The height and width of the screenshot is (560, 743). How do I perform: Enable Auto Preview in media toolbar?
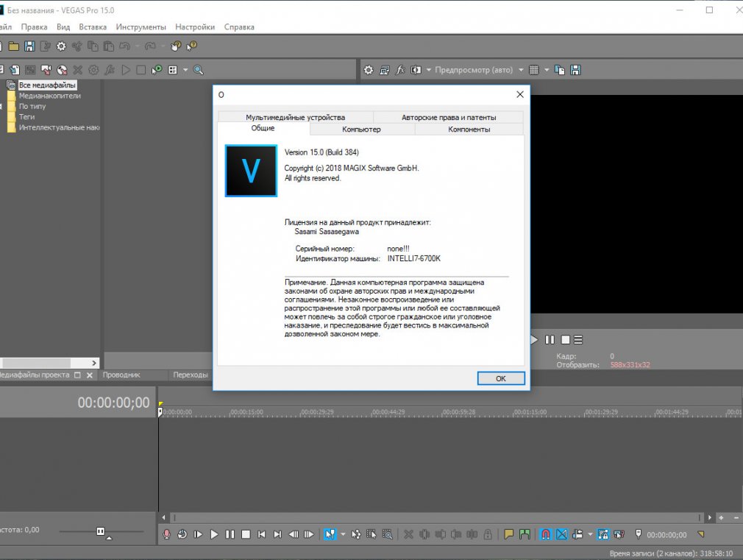point(157,70)
